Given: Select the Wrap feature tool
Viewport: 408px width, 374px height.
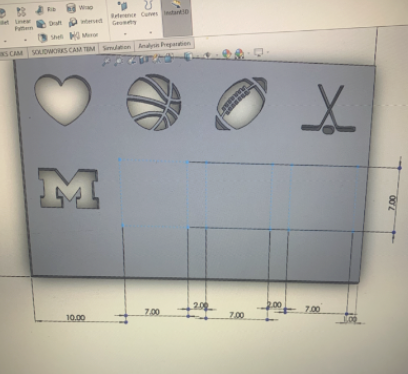Looking at the screenshot, I should [80, 7].
